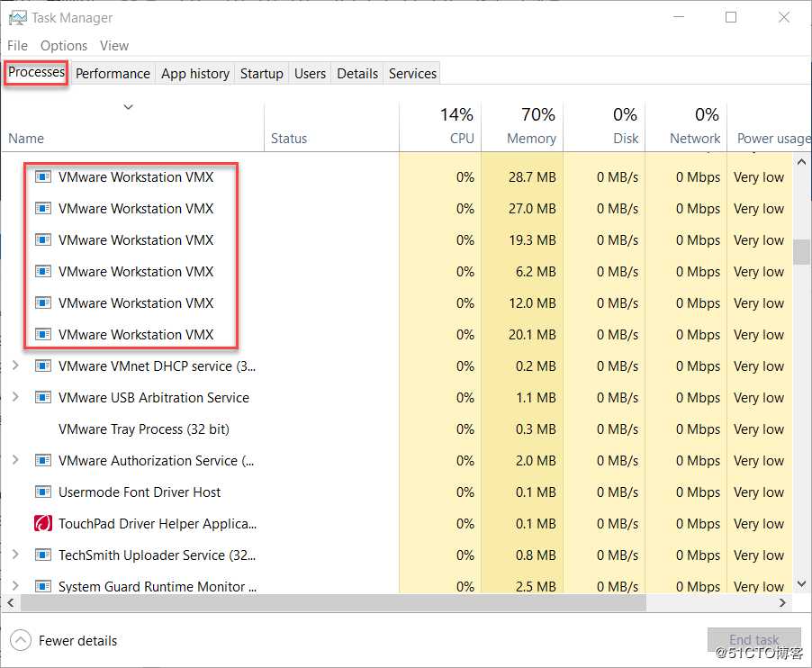The height and width of the screenshot is (668, 812).
Task: Click the End task button
Action: [x=754, y=640]
